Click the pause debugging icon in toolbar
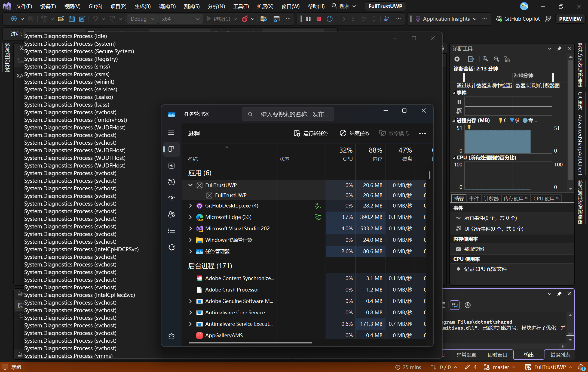 (x=308, y=19)
